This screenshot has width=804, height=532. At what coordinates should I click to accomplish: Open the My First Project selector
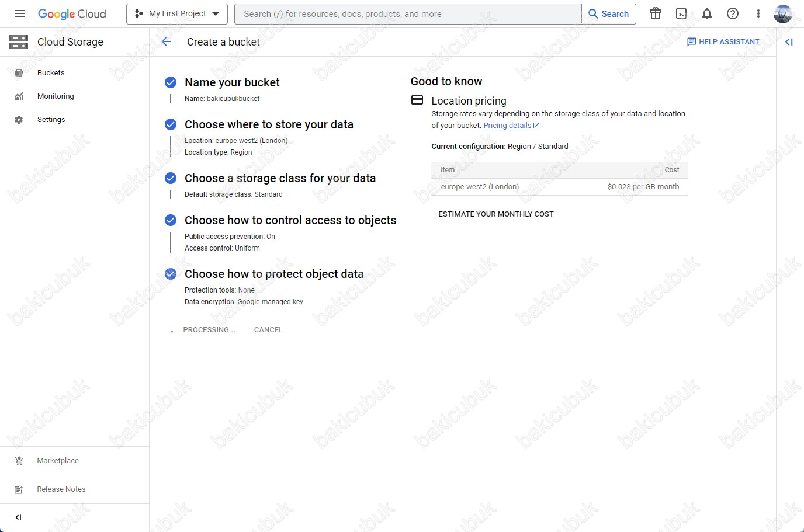177,13
